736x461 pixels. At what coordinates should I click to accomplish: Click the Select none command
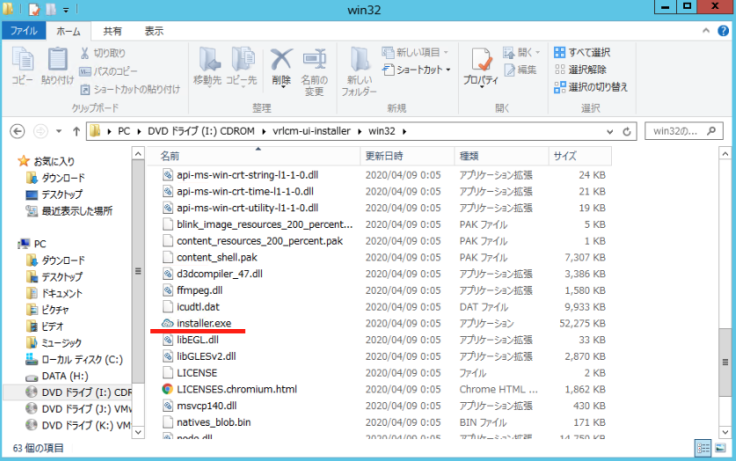click(580, 69)
